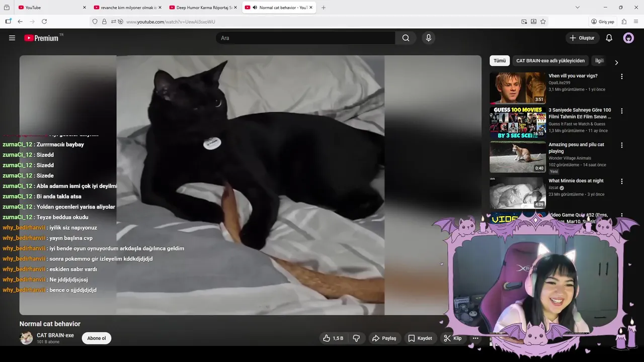Screen dimensions: 644x362
Task: View site security padlock info
Action: (x=104, y=22)
